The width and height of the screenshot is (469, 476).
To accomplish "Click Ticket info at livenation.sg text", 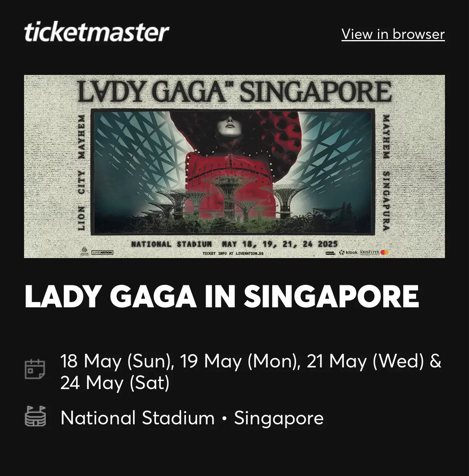I will 233,253.
